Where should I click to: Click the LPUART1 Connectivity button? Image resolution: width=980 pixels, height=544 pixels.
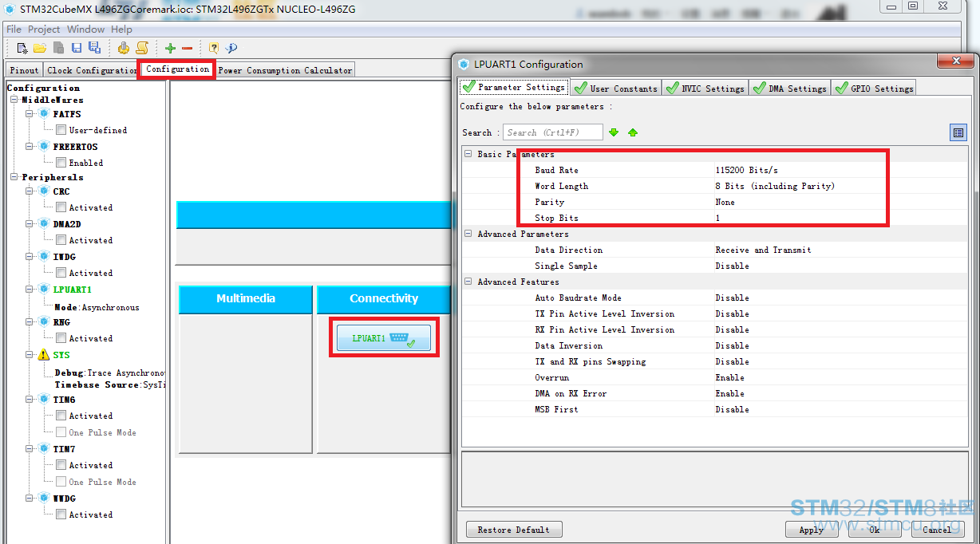384,338
